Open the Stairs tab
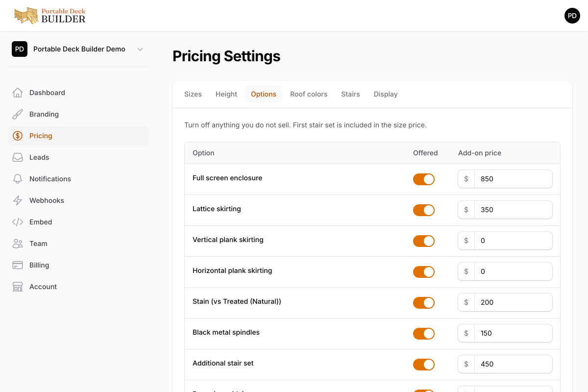The image size is (588, 392). [351, 94]
